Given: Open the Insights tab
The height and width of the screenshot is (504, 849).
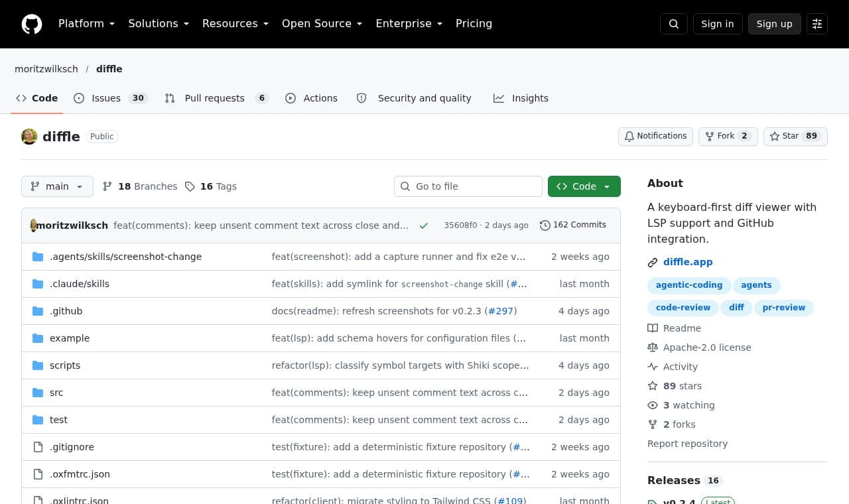Looking at the screenshot, I should pos(521,98).
